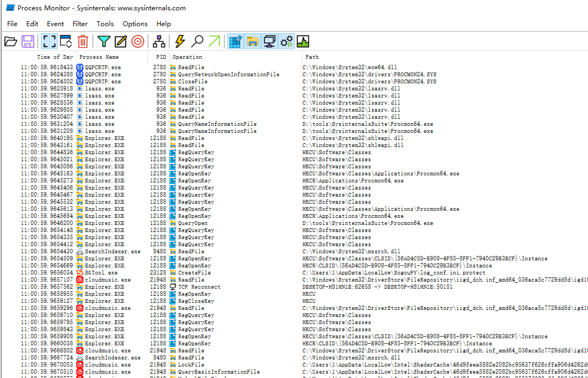Open the Highlight pencil icon
The image size is (588, 378).
120,41
